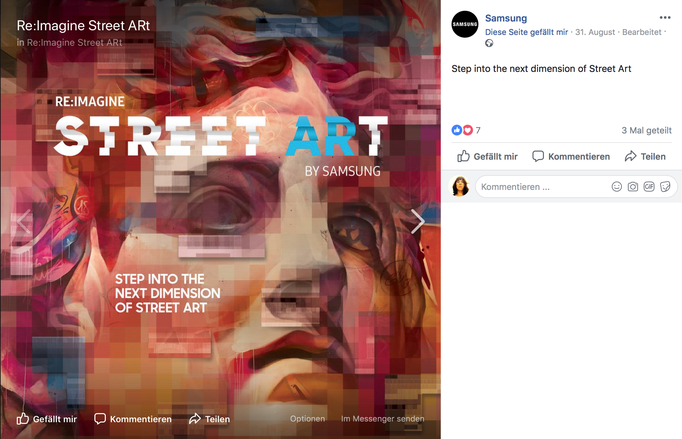The width and height of the screenshot is (682, 439).
Task: View the 'Bearbeitet' edit history
Action: pyautogui.click(x=642, y=32)
